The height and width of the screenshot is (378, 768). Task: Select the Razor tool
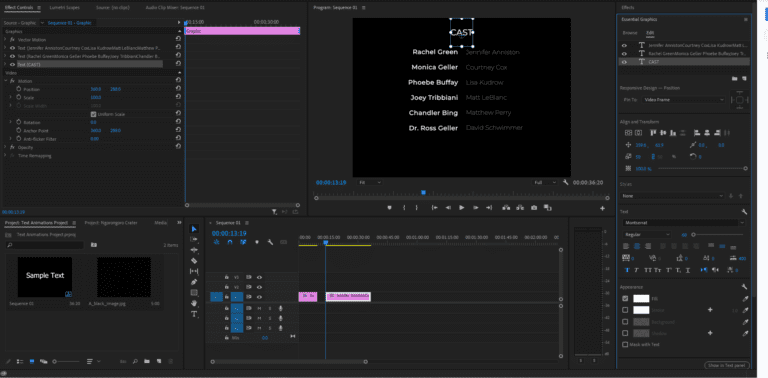[194, 260]
